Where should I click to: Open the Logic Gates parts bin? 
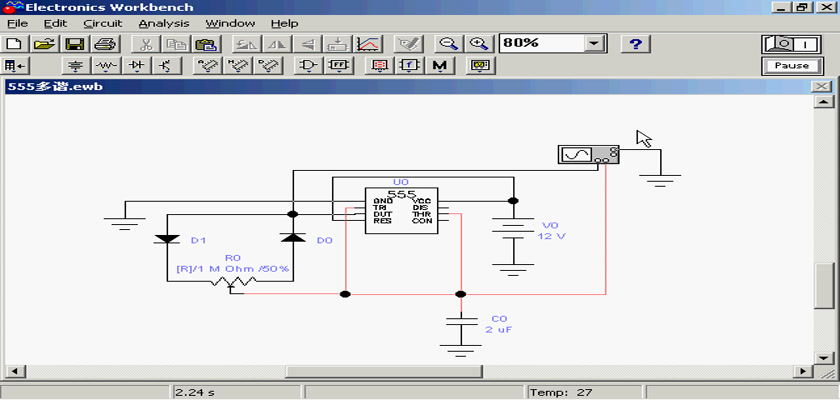pos(308,66)
